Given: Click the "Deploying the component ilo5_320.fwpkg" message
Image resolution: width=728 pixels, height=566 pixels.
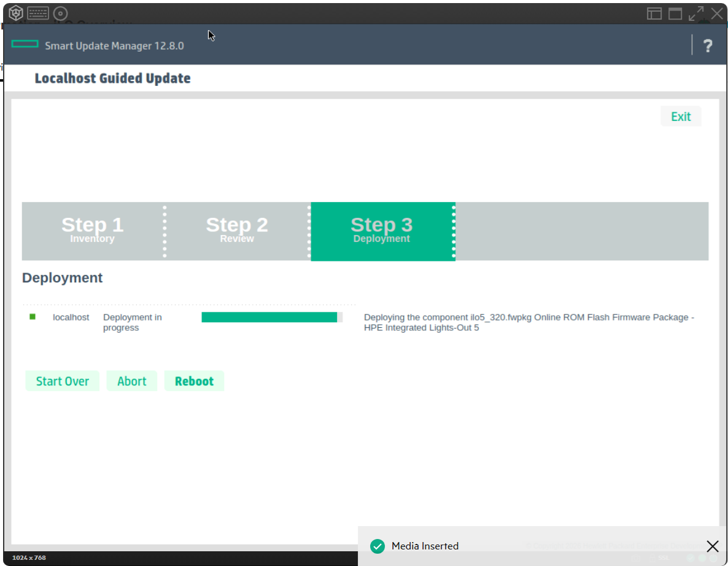Looking at the screenshot, I should (529, 322).
